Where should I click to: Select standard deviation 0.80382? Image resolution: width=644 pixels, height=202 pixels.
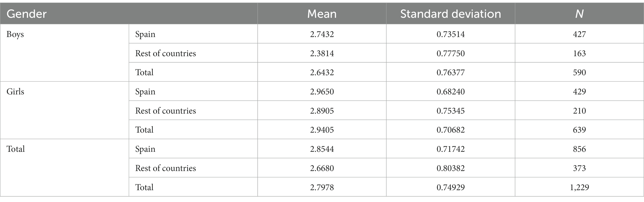(x=451, y=168)
